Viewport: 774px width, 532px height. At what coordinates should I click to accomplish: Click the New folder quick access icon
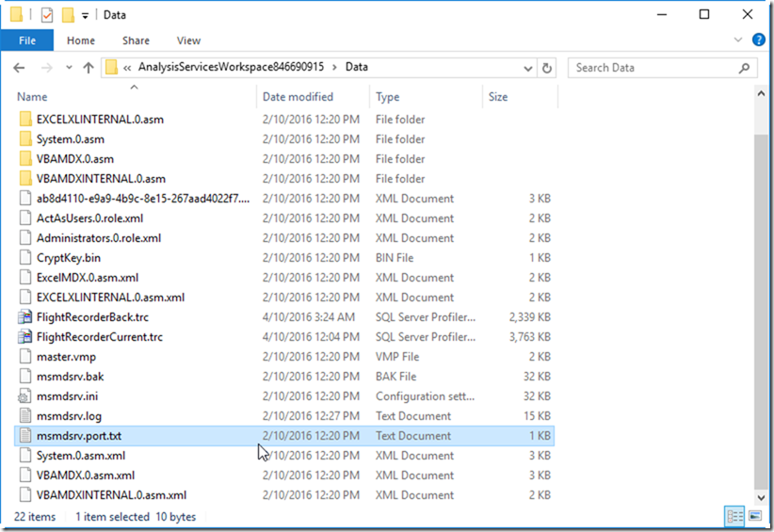(x=68, y=15)
